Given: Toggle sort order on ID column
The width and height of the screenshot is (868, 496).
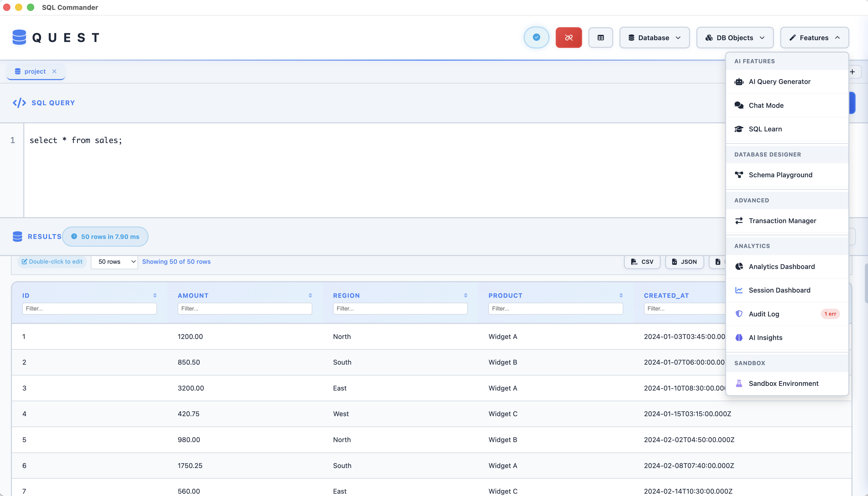Looking at the screenshot, I should 155,295.
